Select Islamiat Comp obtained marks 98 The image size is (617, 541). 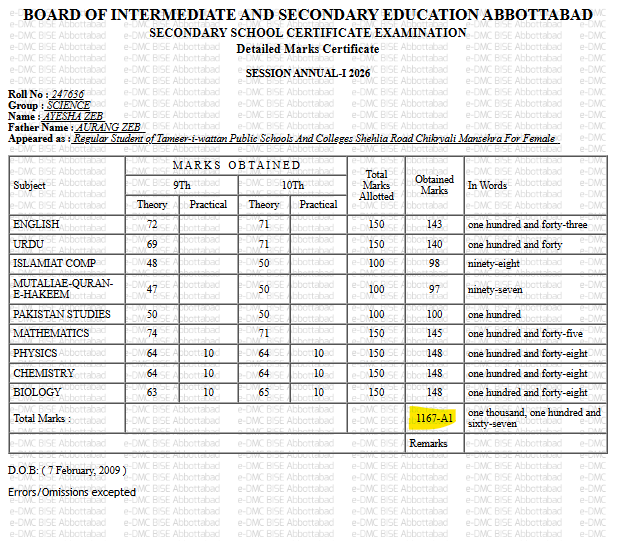point(434,263)
